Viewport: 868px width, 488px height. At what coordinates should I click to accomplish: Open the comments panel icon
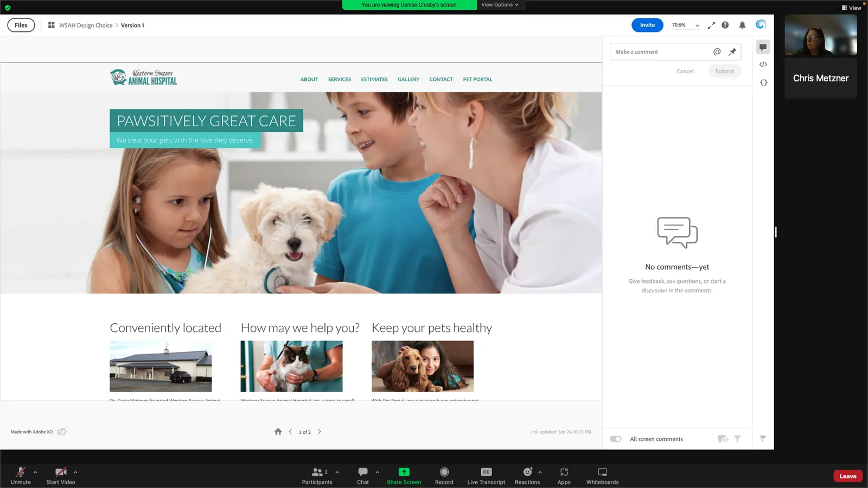763,47
